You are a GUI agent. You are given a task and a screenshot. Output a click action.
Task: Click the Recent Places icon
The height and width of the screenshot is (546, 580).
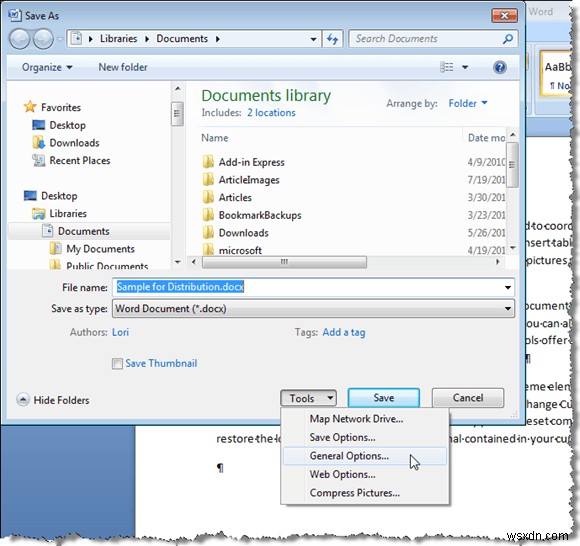tap(38, 160)
